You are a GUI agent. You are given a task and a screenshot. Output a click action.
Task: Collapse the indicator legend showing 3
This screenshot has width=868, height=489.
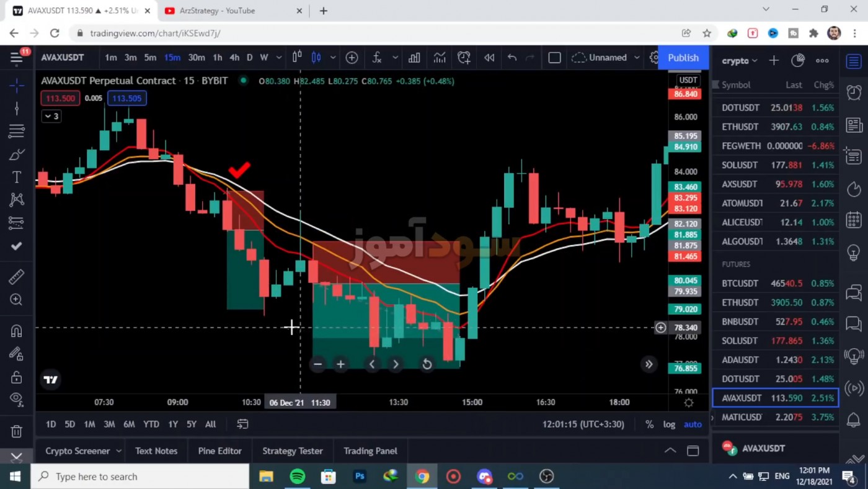tap(51, 116)
